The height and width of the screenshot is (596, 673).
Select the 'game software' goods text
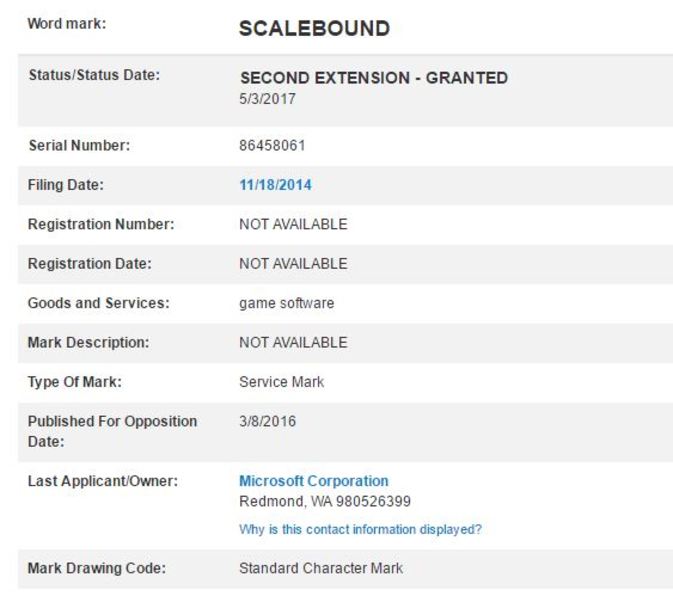(287, 303)
